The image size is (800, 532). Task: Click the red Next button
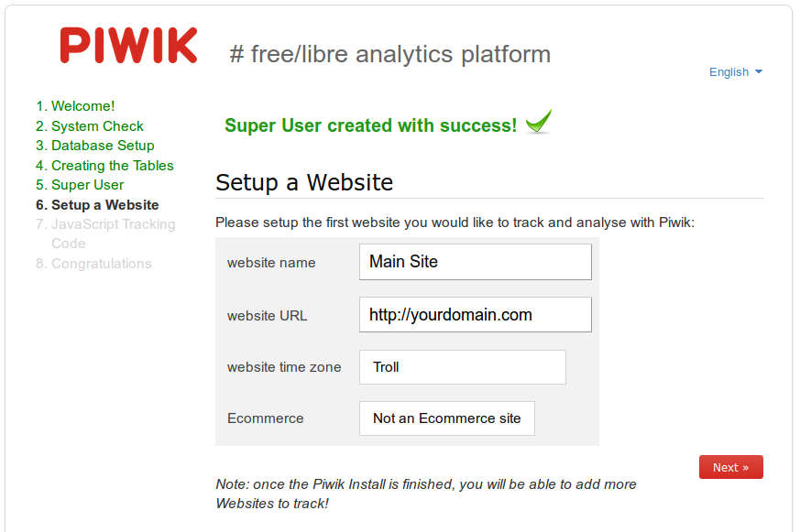[730, 467]
